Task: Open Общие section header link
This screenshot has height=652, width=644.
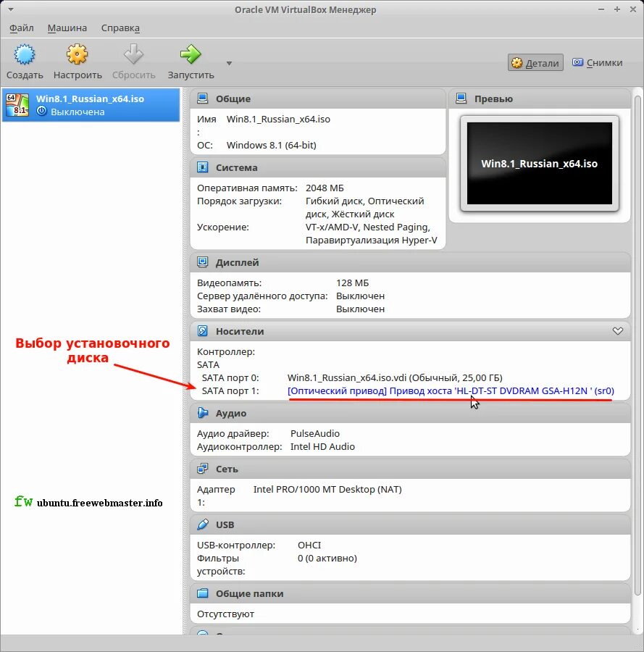Action: [x=233, y=99]
